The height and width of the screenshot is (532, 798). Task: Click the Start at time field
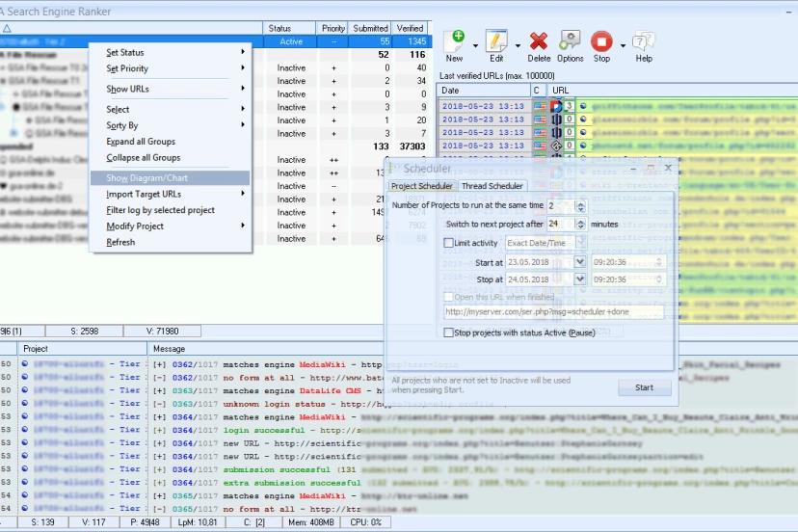coord(628,262)
